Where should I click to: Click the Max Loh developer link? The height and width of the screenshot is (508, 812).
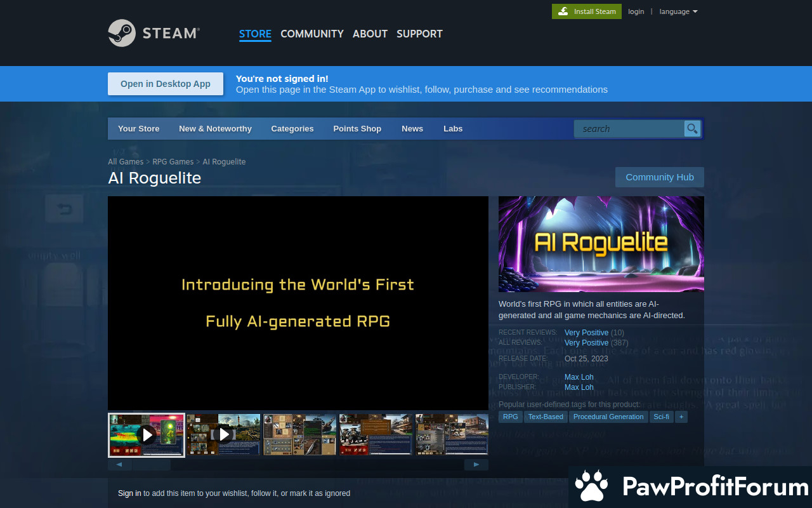click(579, 377)
